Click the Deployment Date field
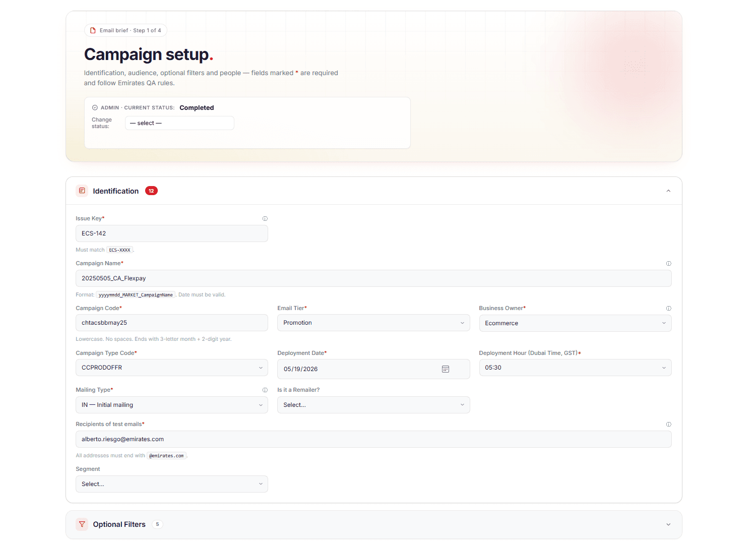The height and width of the screenshot is (542, 756). [x=373, y=369]
